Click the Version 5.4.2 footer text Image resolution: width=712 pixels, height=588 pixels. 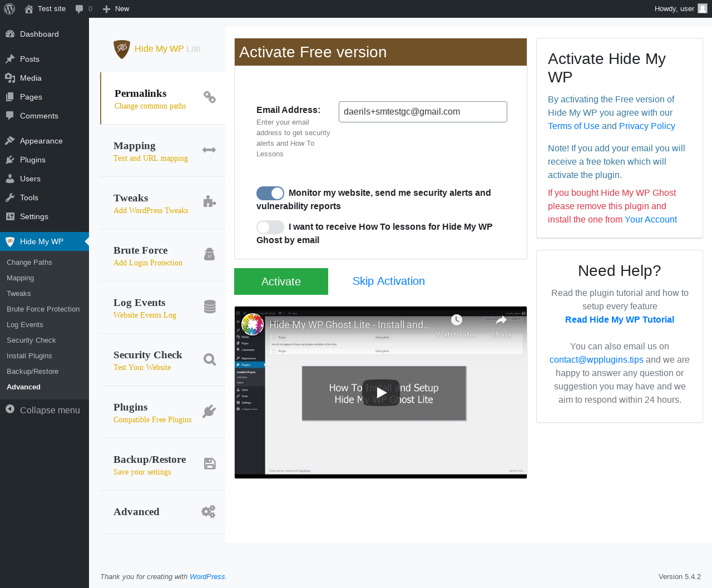coord(680,577)
